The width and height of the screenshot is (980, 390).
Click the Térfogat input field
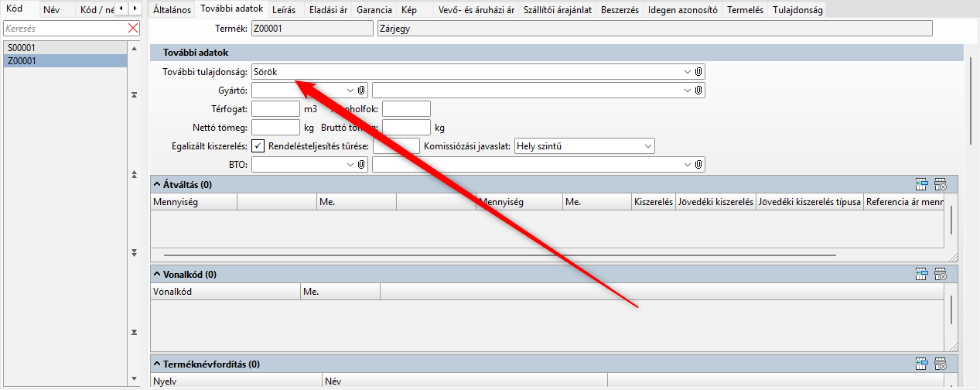(275, 108)
